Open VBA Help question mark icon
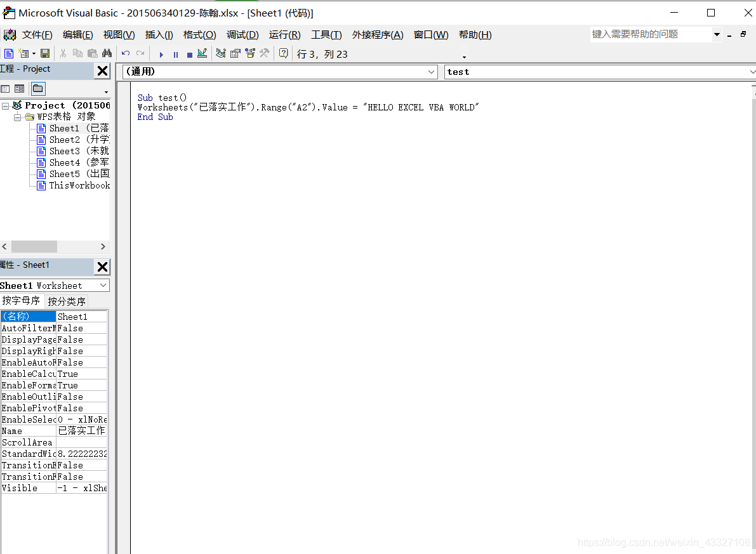This screenshot has width=756, height=554. tap(284, 53)
